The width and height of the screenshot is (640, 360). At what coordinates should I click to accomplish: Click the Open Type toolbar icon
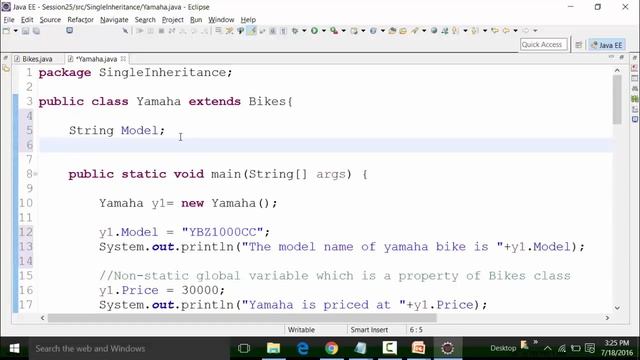(392, 31)
